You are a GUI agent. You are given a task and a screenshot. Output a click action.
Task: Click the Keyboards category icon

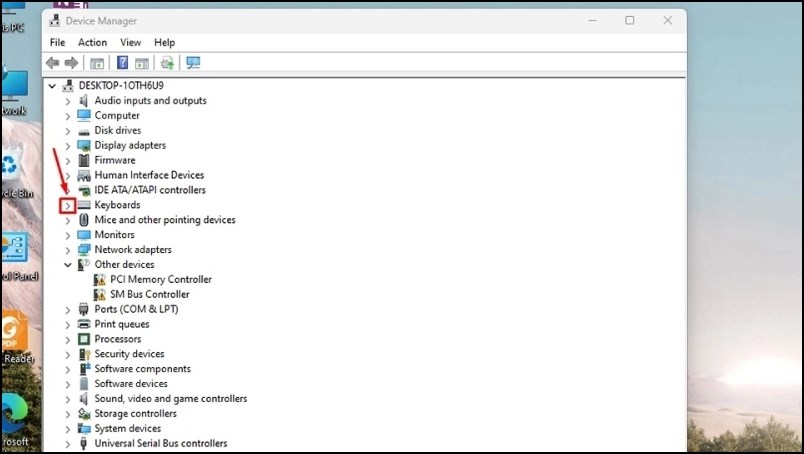coord(84,205)
